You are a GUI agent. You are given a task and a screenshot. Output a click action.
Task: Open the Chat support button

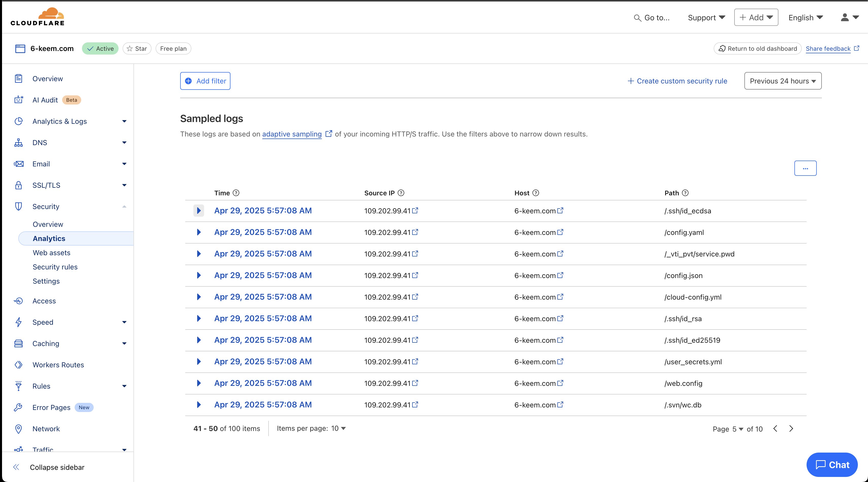832,464
